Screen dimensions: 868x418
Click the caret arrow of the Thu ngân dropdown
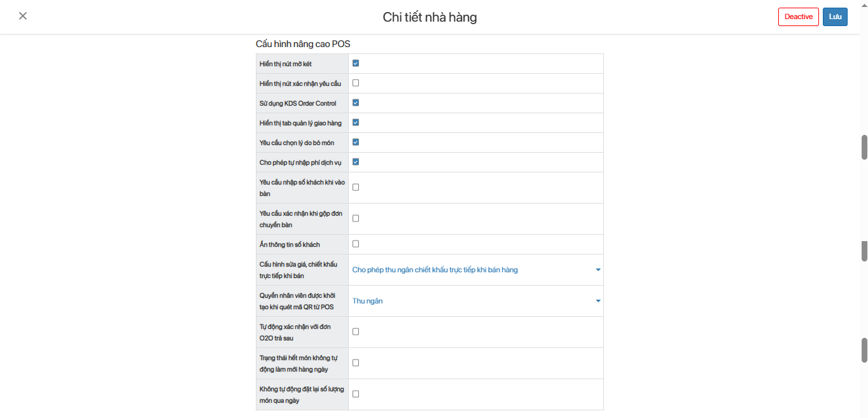coord(598,301)
